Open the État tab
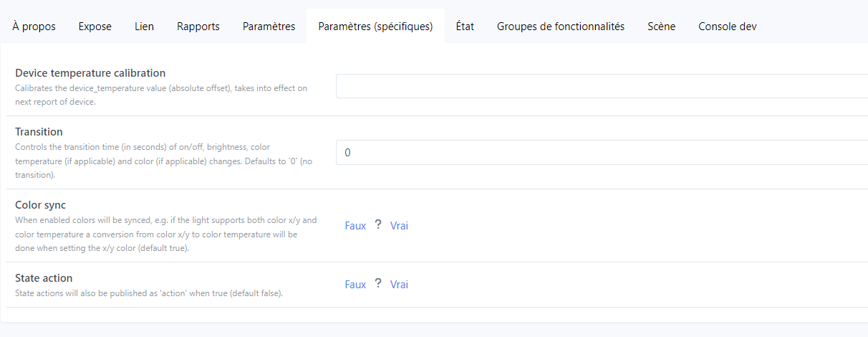The height and width of the screenshot is (337, 868). (x=465, y=27)
